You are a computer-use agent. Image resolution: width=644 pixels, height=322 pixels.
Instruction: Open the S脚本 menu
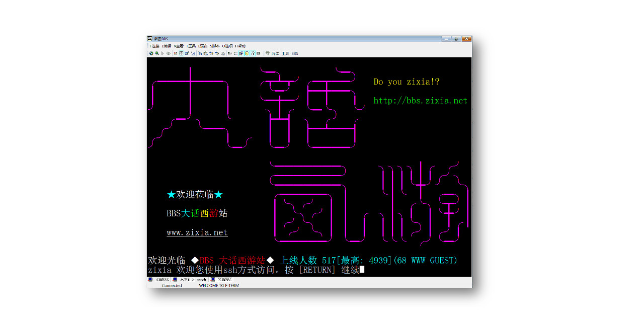[215, 46]
